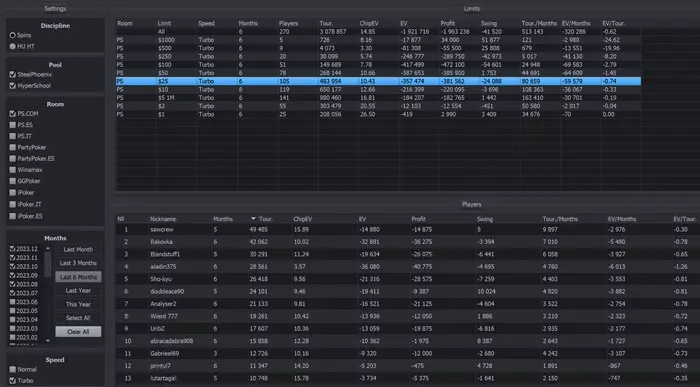
Task: Select the highlighted $25 limit row
Action: (379, 81)
